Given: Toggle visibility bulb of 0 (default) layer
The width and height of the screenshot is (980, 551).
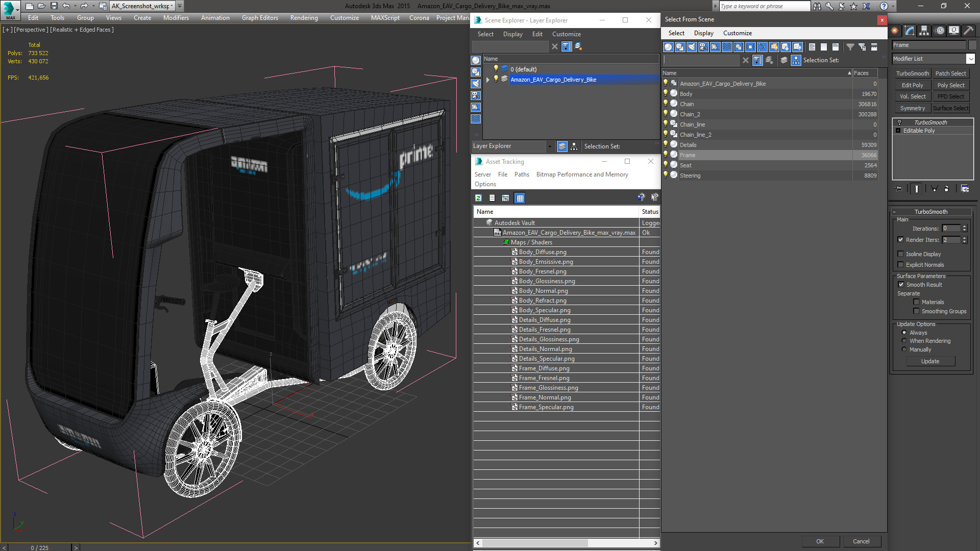Looking at the screenshot, I should [x=496, y=69].
